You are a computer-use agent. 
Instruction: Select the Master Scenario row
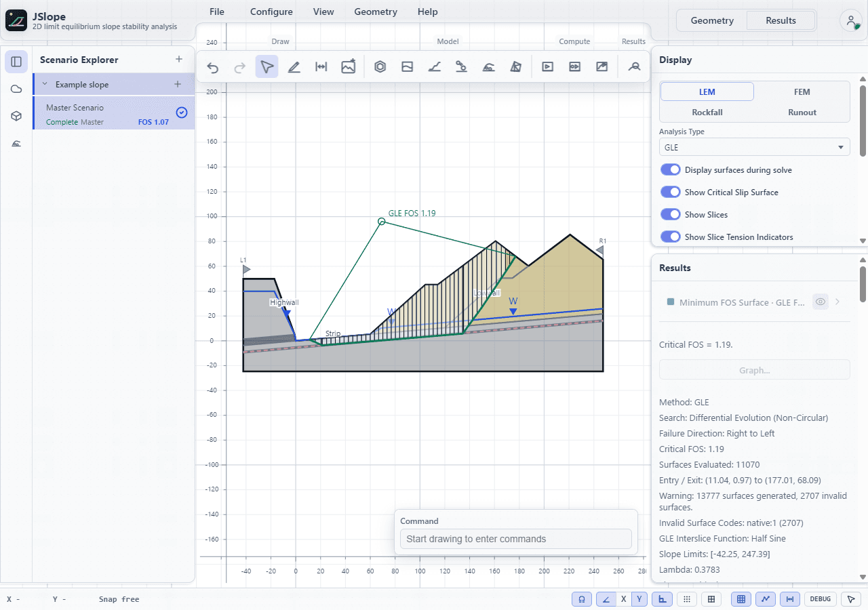(x=114, y=113)
